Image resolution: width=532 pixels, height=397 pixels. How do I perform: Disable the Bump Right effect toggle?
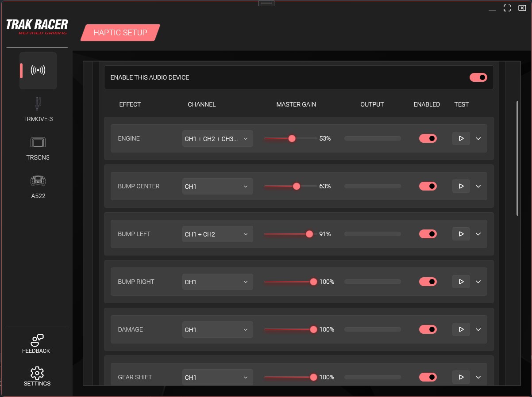428,282
